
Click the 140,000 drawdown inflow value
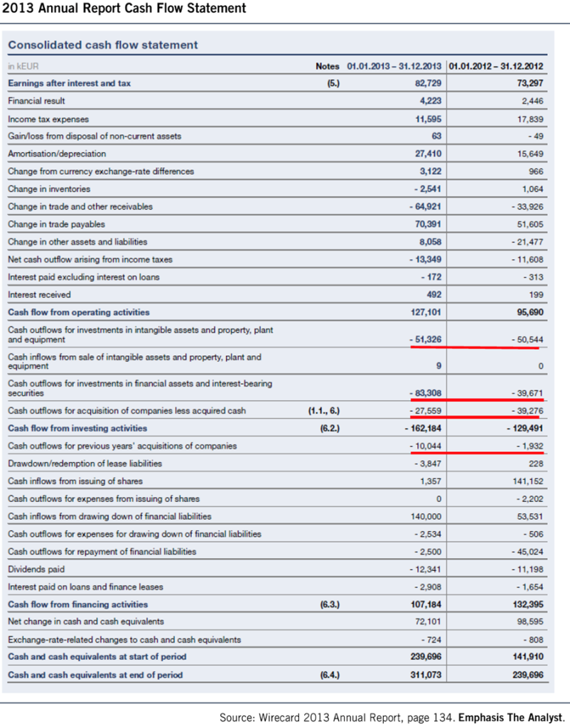point(426,518)
